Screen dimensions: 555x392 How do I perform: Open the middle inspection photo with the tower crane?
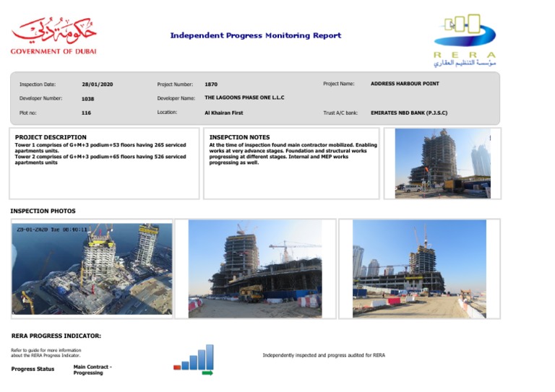255,269
